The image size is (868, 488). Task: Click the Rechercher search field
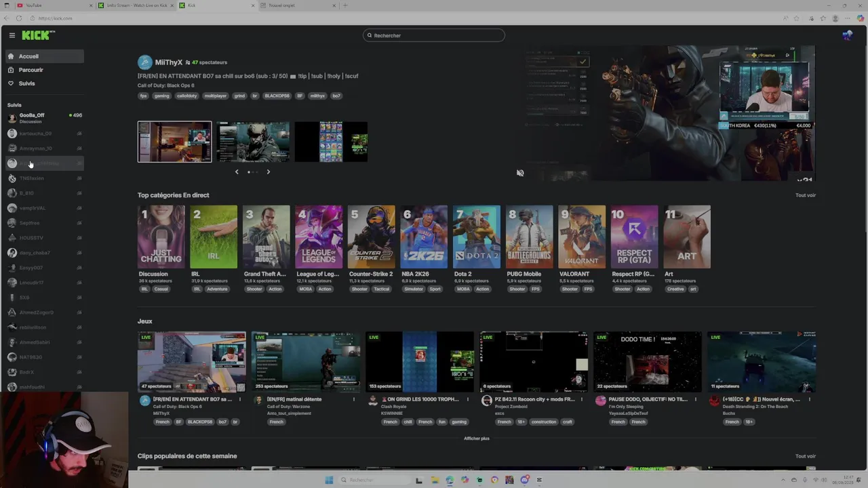click(x=434, y=35)
